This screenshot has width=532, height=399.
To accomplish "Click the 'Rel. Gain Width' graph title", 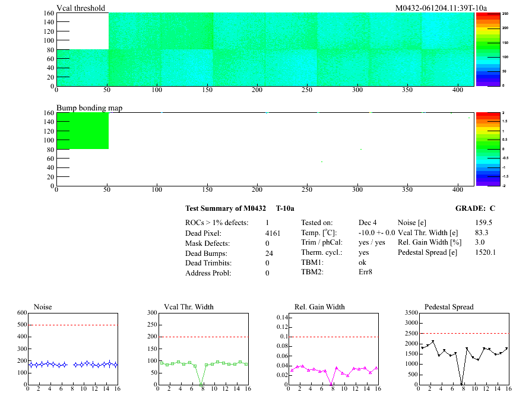I will (x=319, y=307).
